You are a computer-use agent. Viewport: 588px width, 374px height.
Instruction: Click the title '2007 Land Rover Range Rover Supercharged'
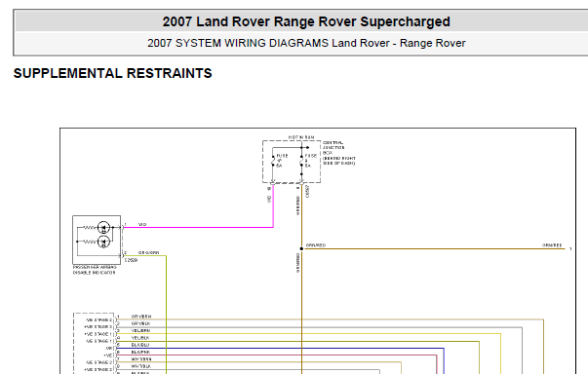[x=306, y=21]
